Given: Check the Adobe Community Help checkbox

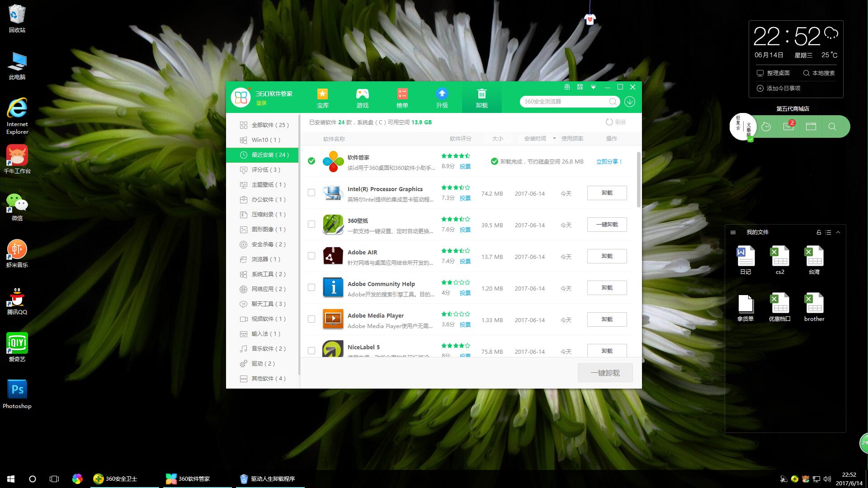Looking at the screenshot, I should [x=311, y=287].
